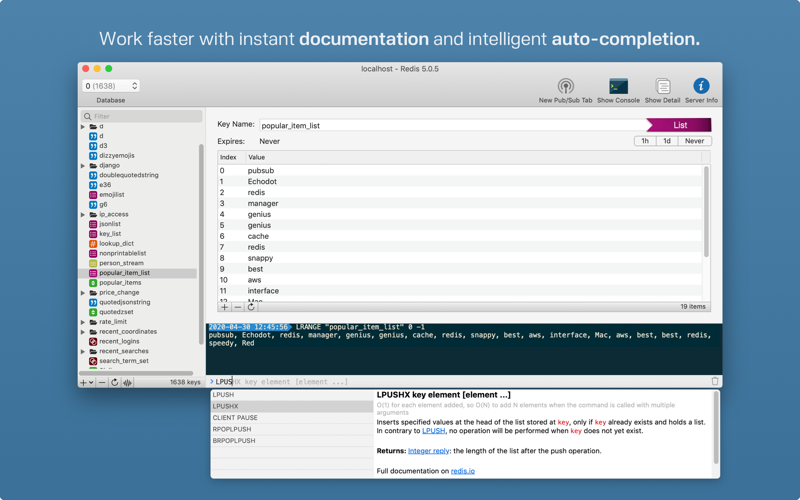Clear the console with trash icon
800x500 pixels.
715,381
